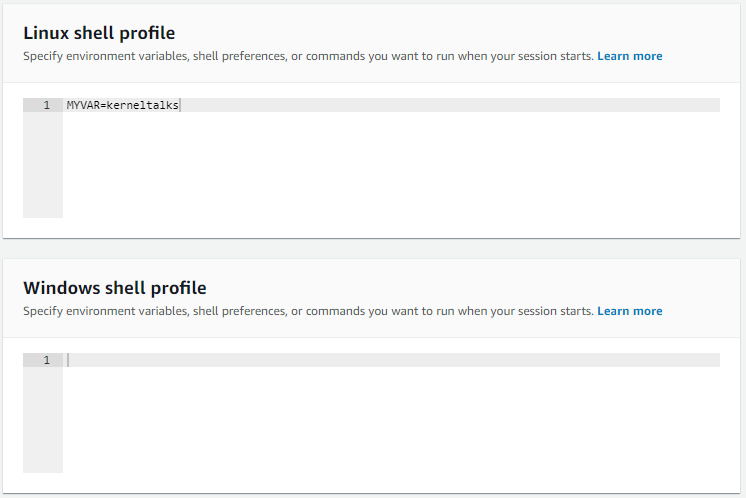The width and height of the screenshot is (746, 498).
Task: Click empty gutter below line number in Linux editor
Action: click(x=43, y=165)
